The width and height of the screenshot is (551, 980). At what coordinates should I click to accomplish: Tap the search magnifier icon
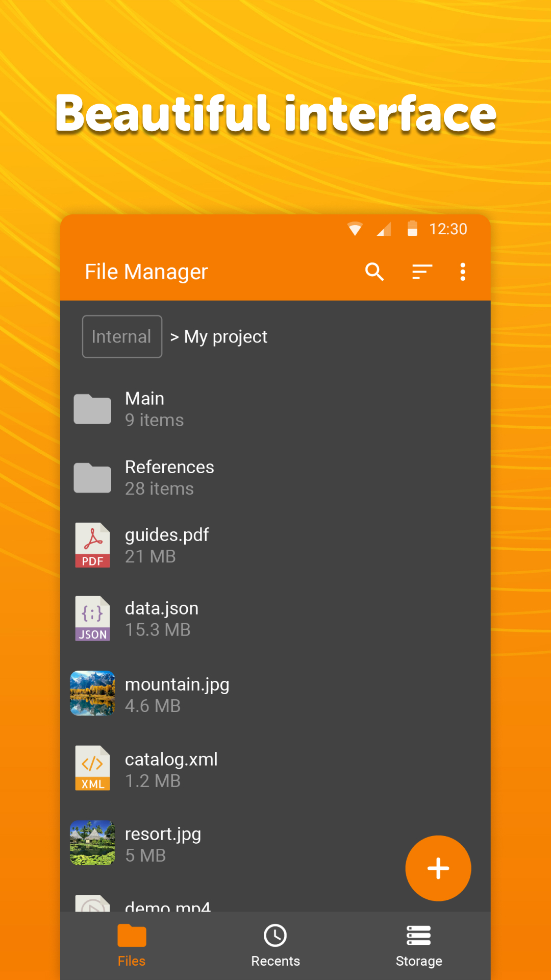pyautogui.click(x=374, y=272)
